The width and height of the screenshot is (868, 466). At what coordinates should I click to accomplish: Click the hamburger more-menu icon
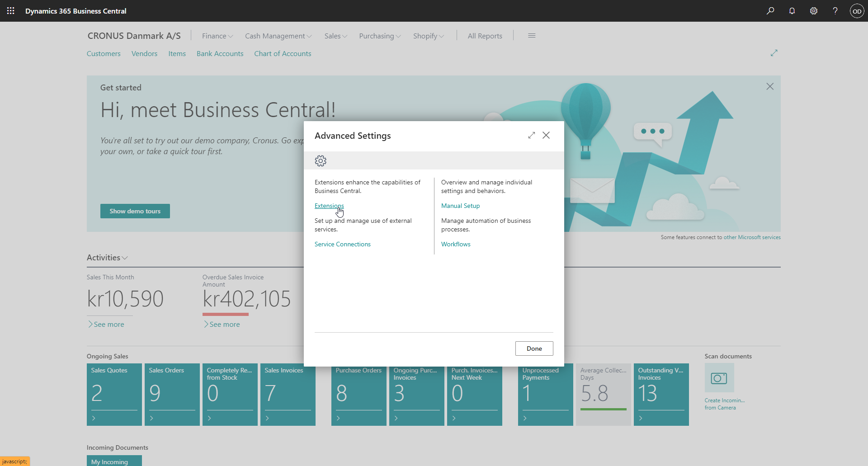pos(532,36)
